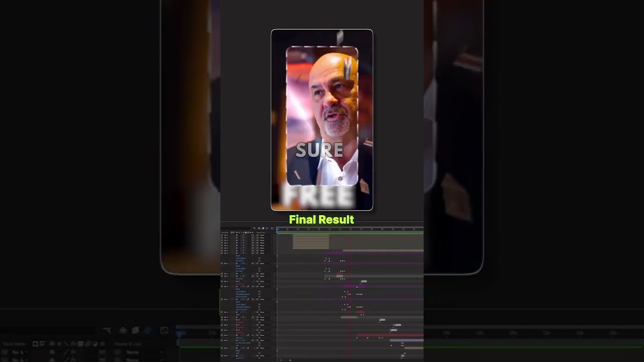This screenshot has width=644, height=362.
Task: Open the top layer's parent 'None' dropdown
Action: click(x=266, y=235)
